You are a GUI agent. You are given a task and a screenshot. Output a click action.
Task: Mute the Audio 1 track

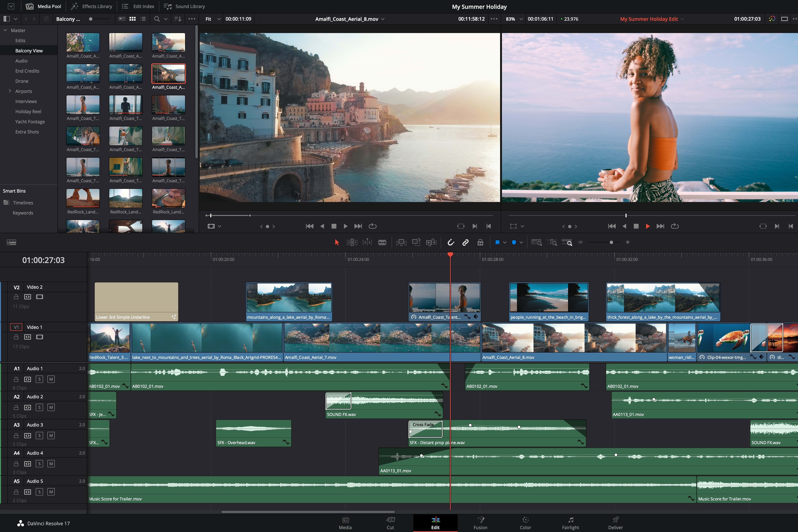51,379
